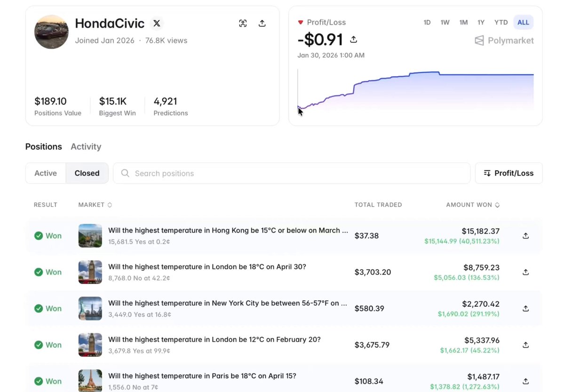Viewport: 564px width, 392px height.
Task: Click the Hong Kong market thumbnail
Action: (x=90, y=236)
